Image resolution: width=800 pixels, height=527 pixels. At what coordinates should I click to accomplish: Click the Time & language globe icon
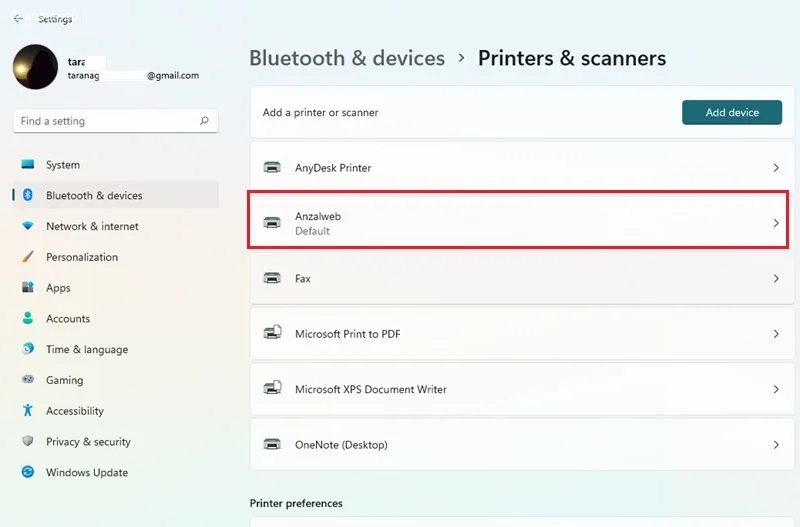click(28, 349)
